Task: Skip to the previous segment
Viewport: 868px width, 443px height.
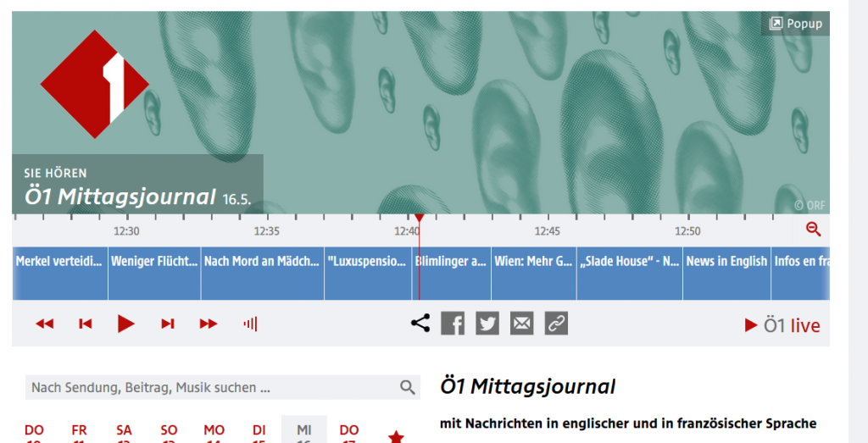Action: click(x=85, y=324)
